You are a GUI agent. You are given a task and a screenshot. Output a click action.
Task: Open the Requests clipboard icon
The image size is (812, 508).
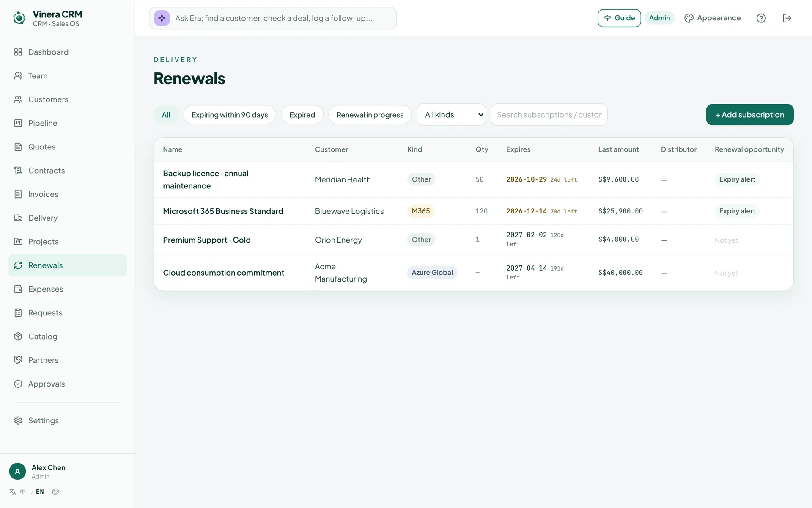point(18,313)
